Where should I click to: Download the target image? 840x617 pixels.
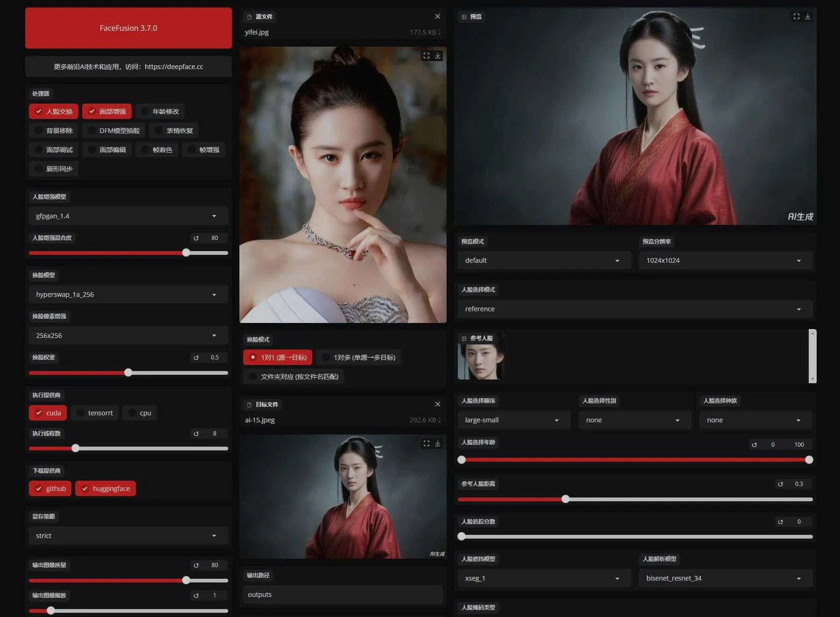[438, 443]
